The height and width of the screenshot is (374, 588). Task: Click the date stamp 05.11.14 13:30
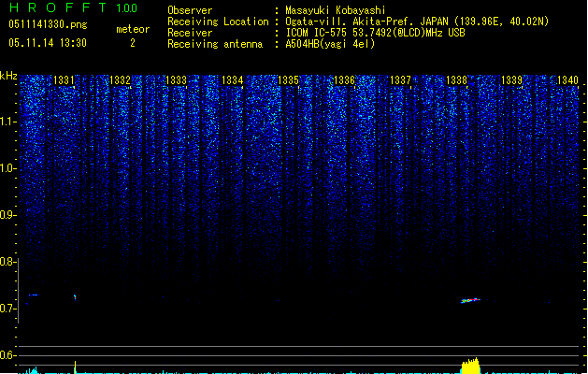[x=48, y=43]
